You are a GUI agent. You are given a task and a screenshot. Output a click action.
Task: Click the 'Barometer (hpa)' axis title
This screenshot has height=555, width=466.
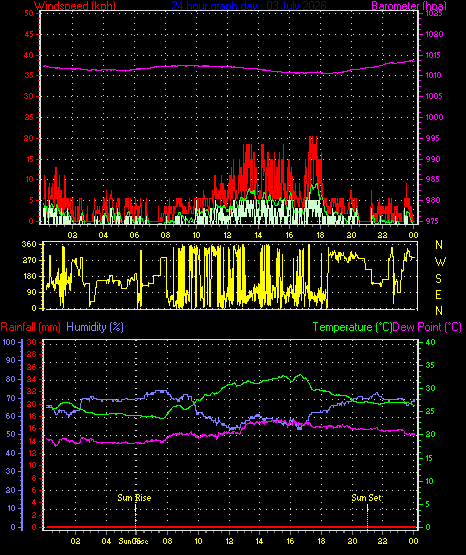[x=409, y=6]
